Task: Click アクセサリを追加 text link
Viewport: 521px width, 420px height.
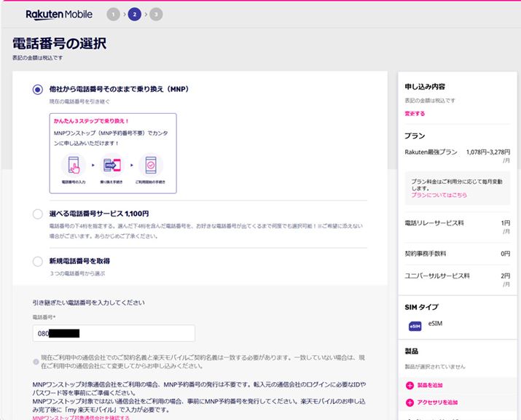Action: click(x=437, y=402)
